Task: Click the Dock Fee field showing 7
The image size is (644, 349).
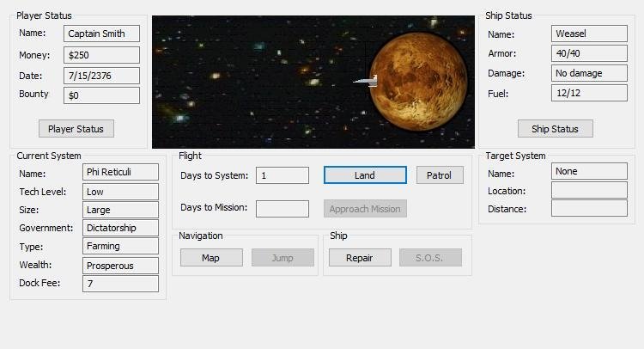Action: tap(120, 284)
